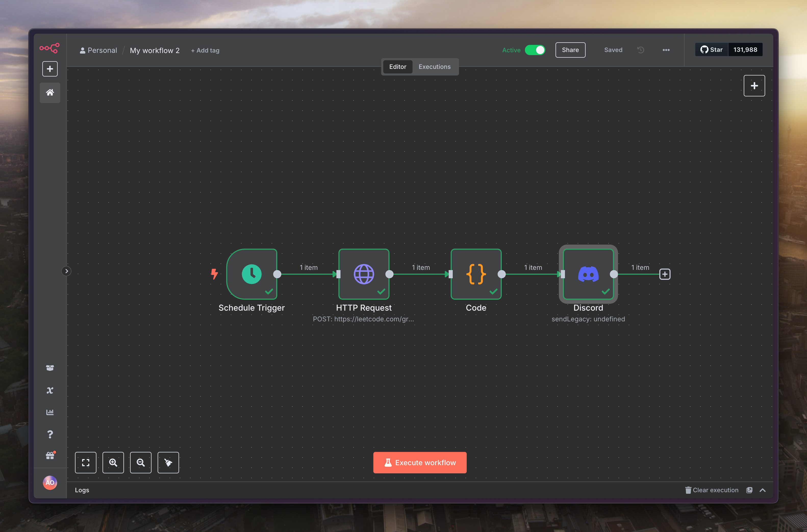Image resolution: width=807 pixels, height=532 pixels.
Task: Expand the collapsed left sidebar chevron
Action: (x=67, y=271)
